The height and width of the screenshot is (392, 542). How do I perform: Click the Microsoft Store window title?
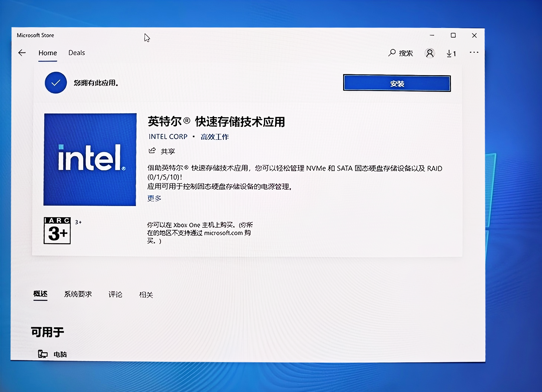coord(35,35)
